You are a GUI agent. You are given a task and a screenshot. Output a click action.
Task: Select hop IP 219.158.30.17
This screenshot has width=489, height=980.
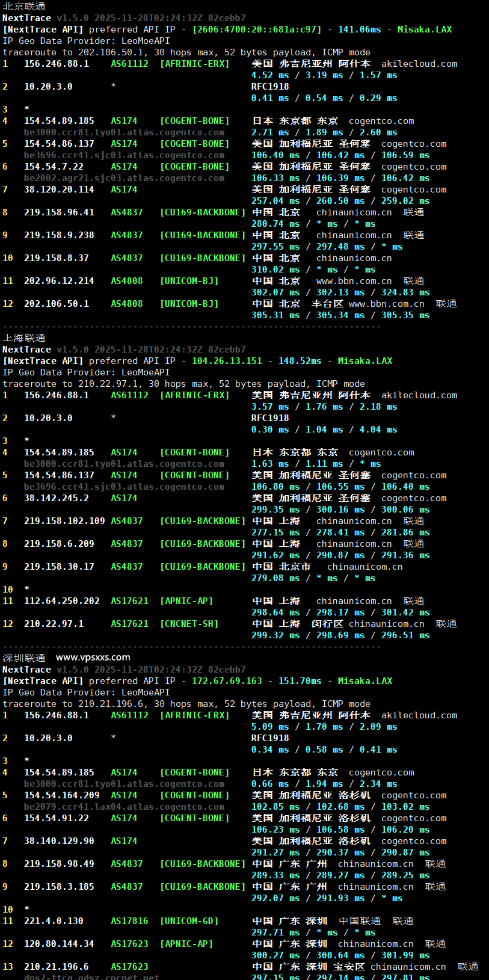coord(59,567)
